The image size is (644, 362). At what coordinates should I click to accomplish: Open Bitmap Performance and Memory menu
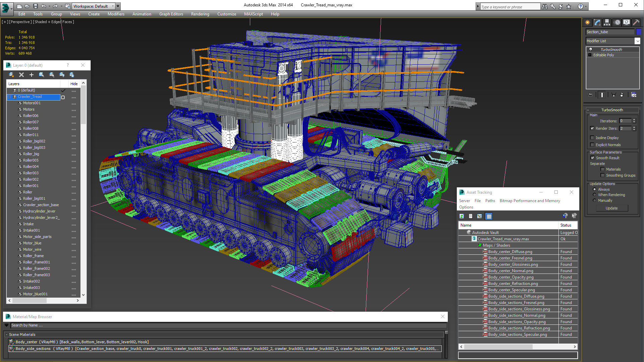point(530,201)
